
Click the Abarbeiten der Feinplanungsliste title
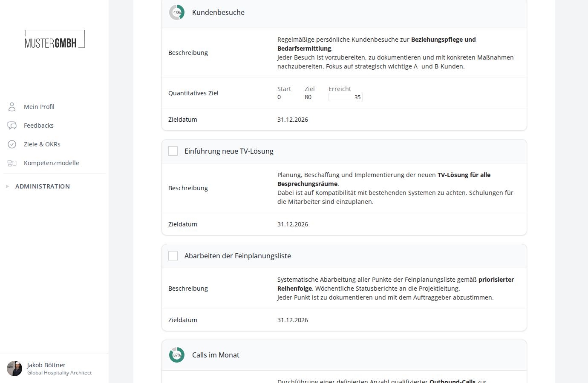coord(238,256)
